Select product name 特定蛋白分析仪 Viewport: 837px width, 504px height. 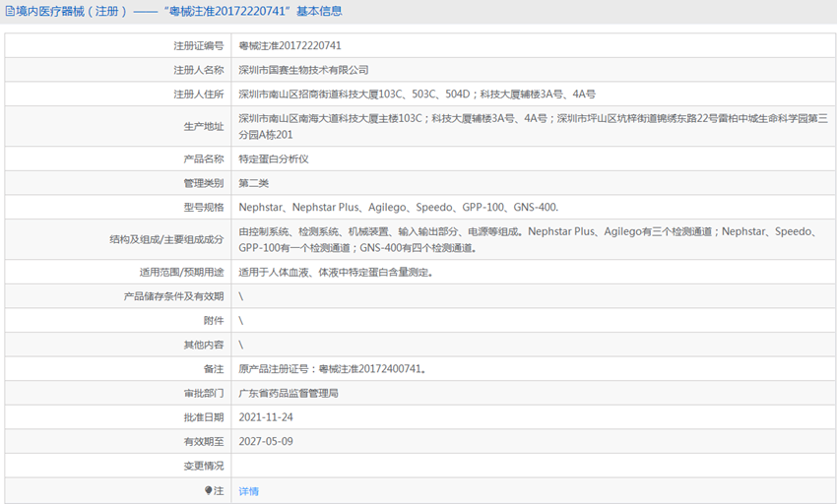(x=274, y=159)
